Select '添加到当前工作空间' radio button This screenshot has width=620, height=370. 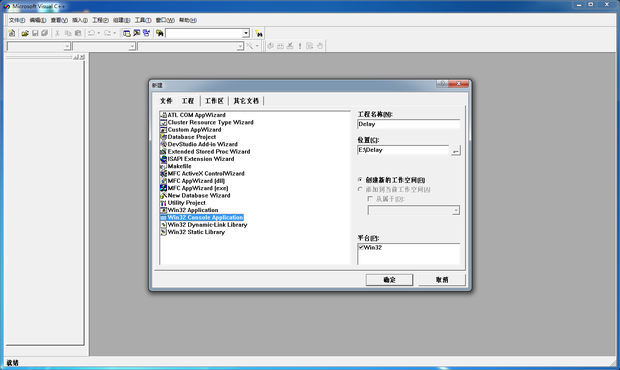pos(360,189)
